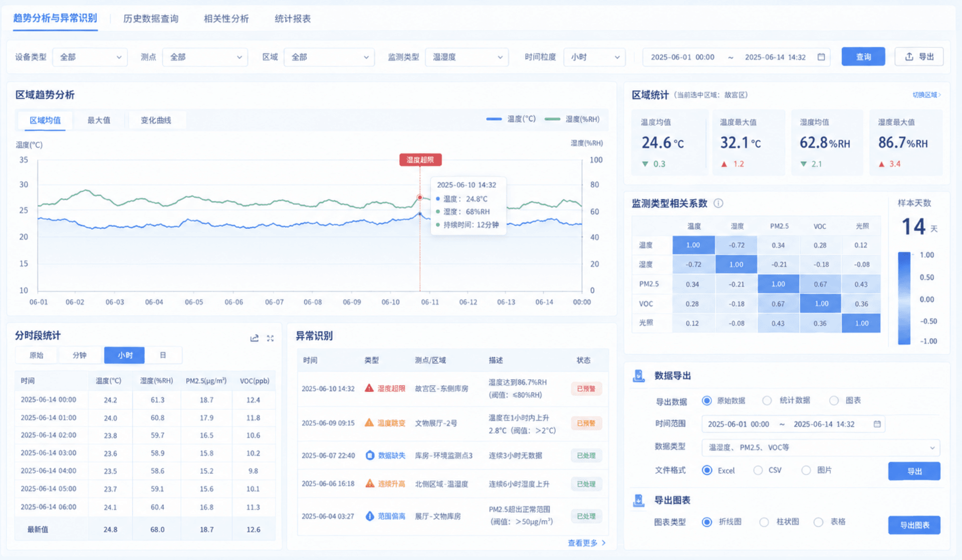Image resolution: width=962 pixels, height=560 pixels.
Task: Select the 最大值 chart tab
Action: point(99,120)
